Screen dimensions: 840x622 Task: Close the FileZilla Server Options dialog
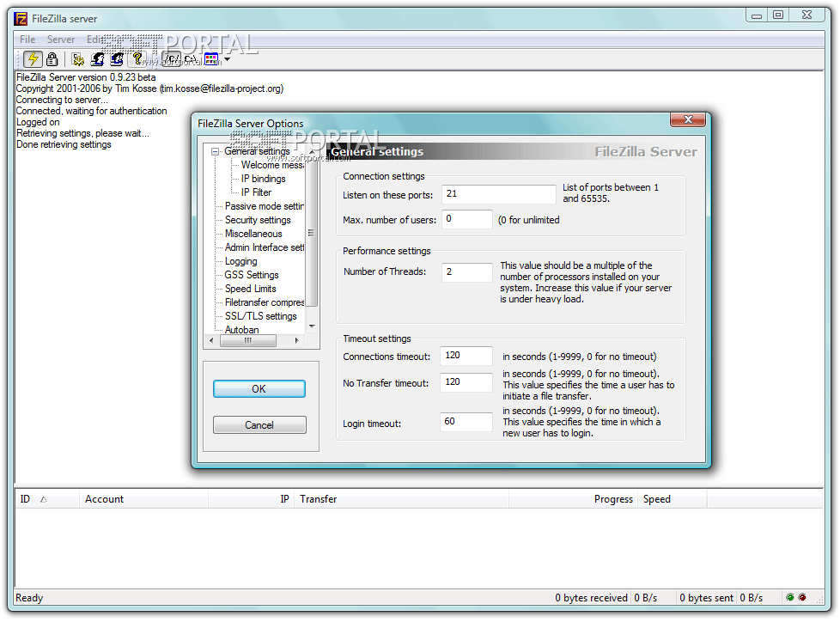pyautogui.click(x=688, y=119)
